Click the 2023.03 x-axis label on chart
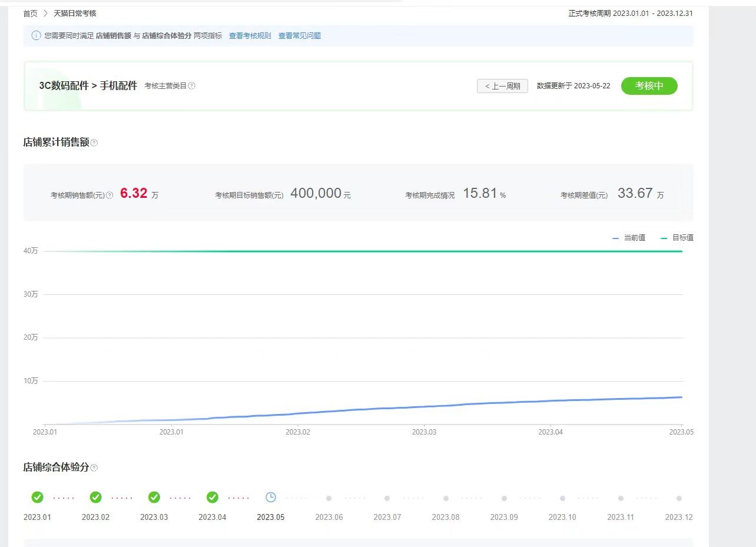Image resolution: width=756 pixels, height=547 pixels. 424,432
